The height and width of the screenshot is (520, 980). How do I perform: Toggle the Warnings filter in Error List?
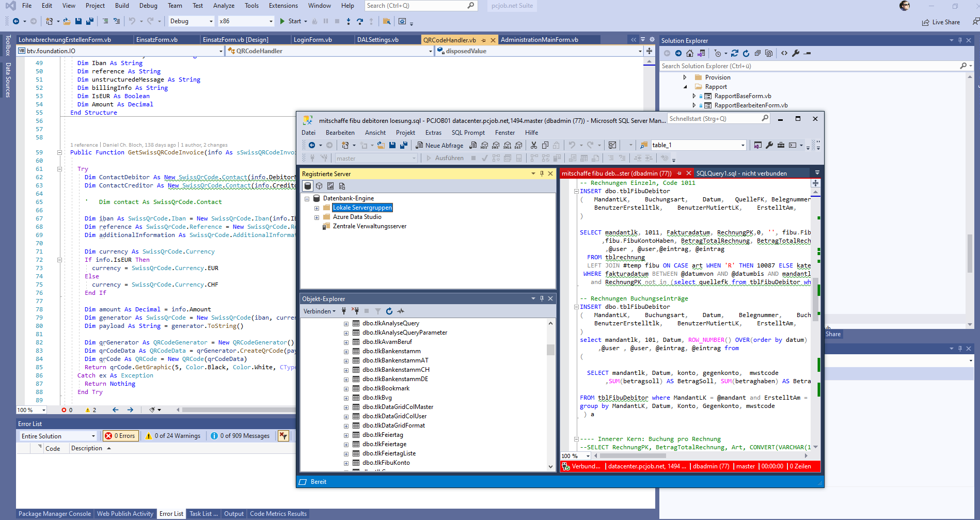pyautogui.click(x=173, y=436)
